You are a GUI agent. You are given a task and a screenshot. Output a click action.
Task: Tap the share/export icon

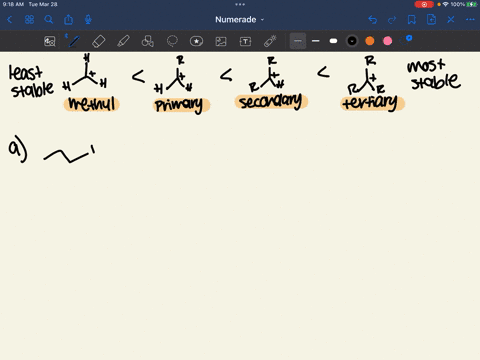pyautogui.click(x=68, y=20)
